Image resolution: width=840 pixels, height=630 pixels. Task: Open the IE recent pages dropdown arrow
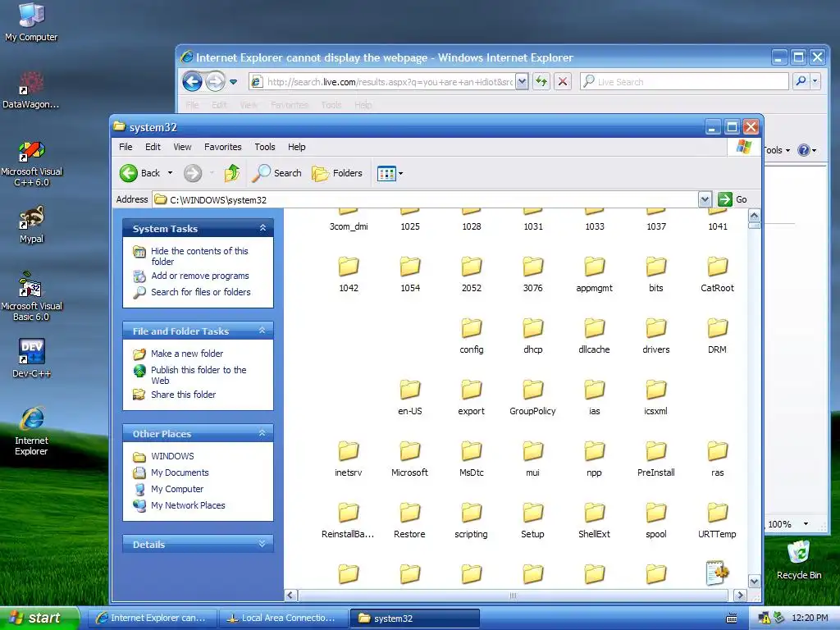(234, 82)
